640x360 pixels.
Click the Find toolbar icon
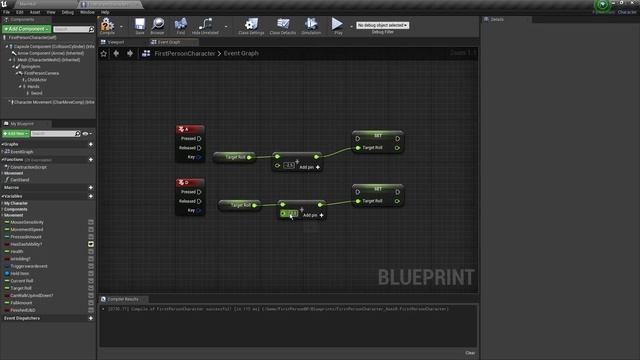click(x=181, y=24)
